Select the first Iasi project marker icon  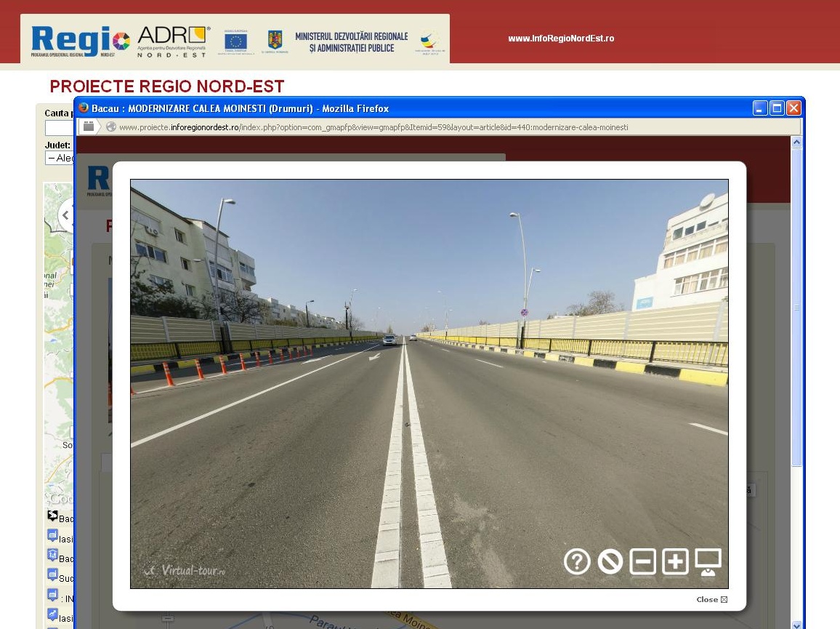[52, 536]
